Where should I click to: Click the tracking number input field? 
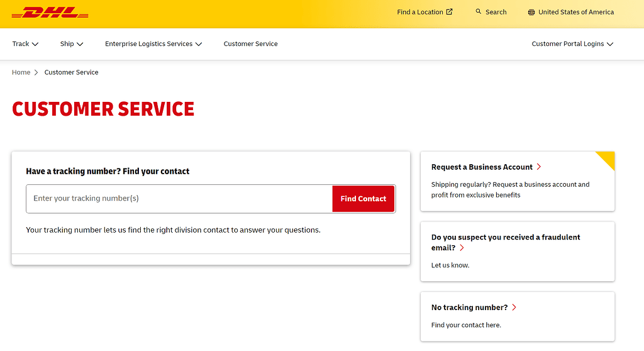179,199
